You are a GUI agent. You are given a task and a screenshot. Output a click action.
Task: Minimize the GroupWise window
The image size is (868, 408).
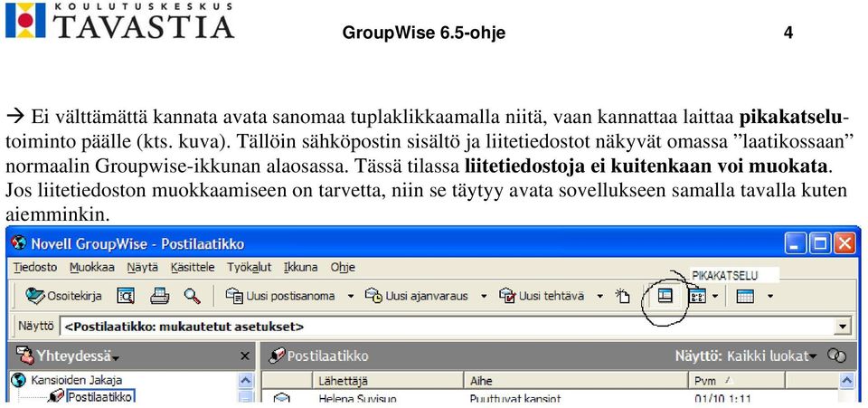coord(795,243)
